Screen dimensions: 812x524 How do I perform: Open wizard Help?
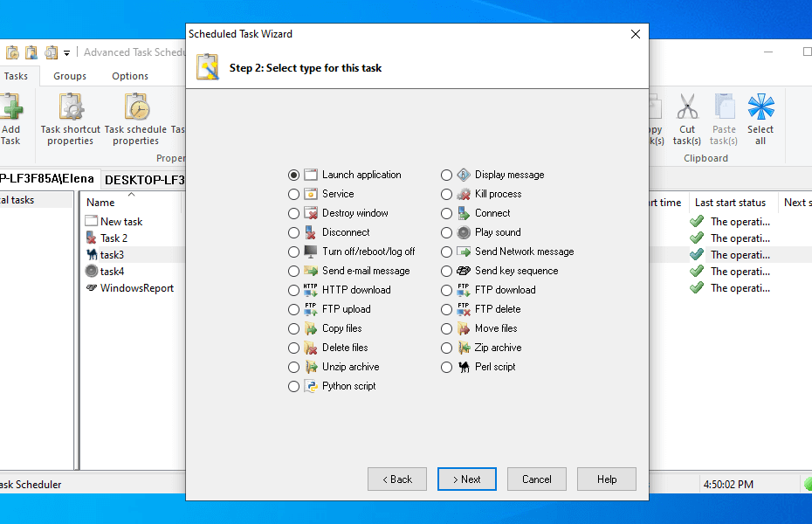(x=607, y=479)
